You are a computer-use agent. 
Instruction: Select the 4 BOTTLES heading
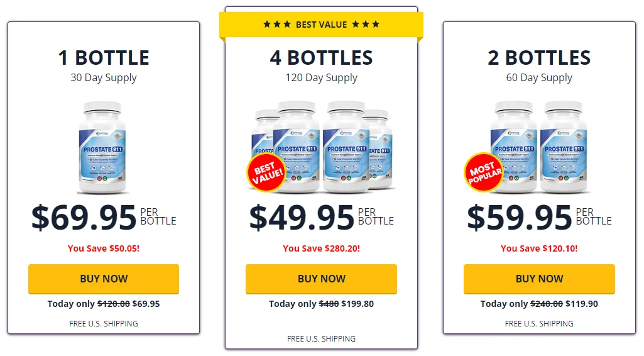click(321, 58)
